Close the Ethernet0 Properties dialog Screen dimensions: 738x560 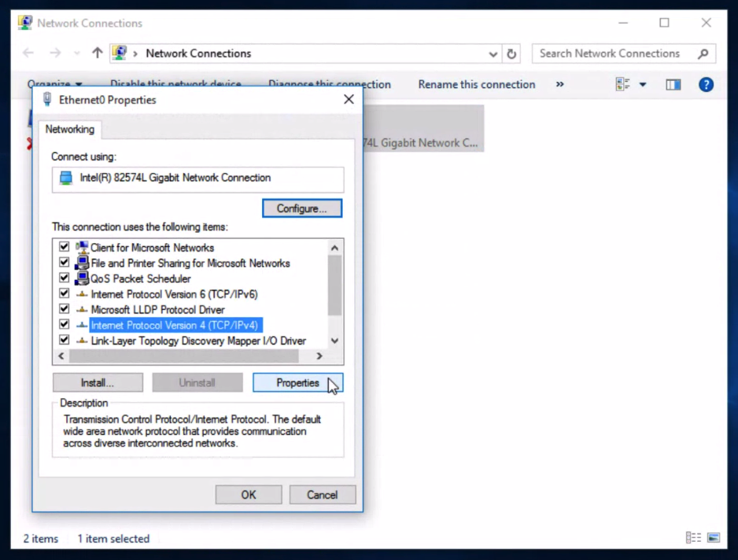(349, 99)
